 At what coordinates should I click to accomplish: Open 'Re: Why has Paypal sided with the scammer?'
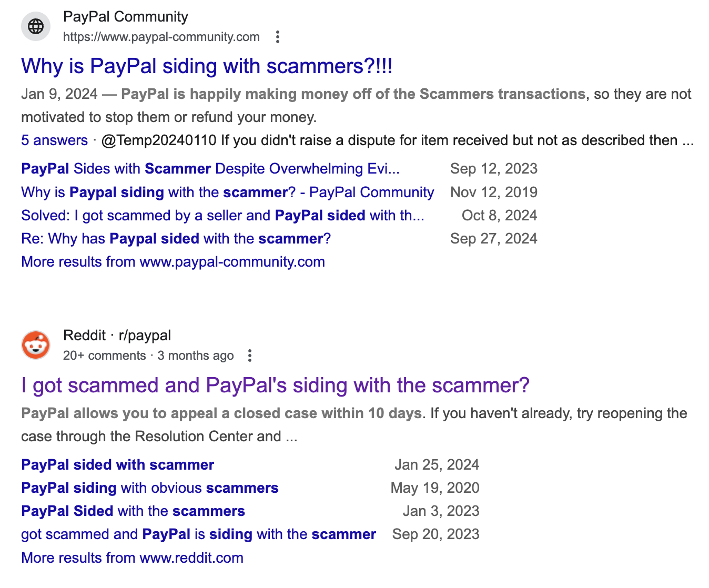[x=176, y=238]
